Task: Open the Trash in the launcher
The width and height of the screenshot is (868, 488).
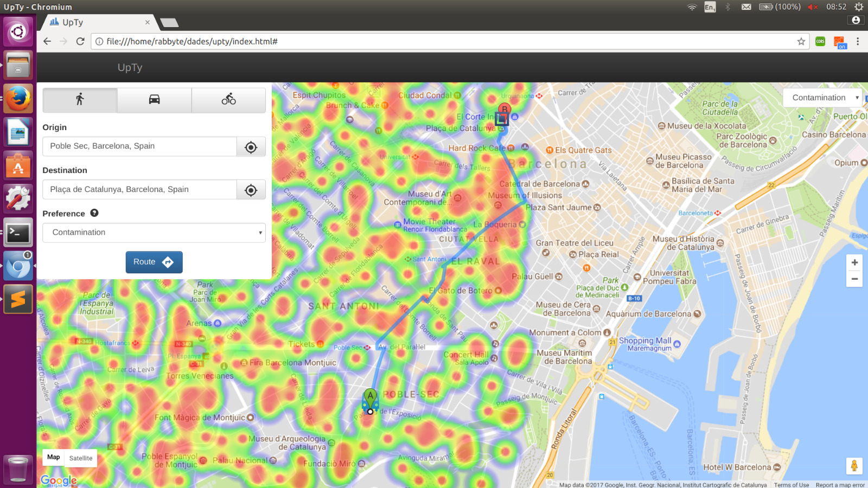Action: click(18, 469)
